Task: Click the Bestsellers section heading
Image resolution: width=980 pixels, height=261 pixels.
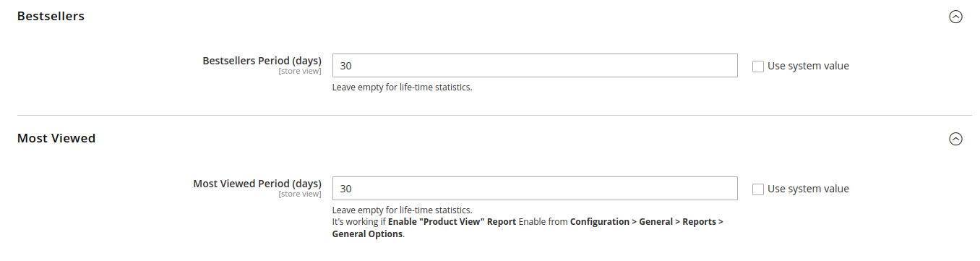Action: pyautogui.click(x=51, y=16)
